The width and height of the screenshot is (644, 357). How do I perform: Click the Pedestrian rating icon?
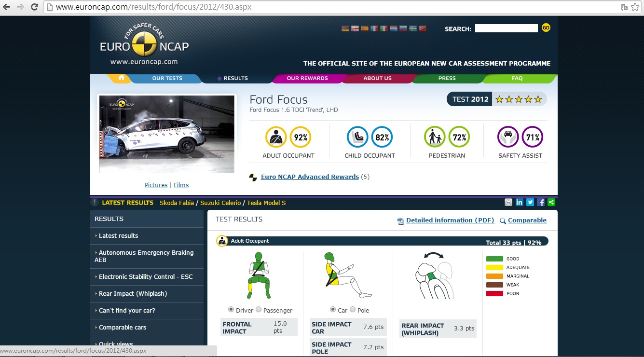click(435, 137)
